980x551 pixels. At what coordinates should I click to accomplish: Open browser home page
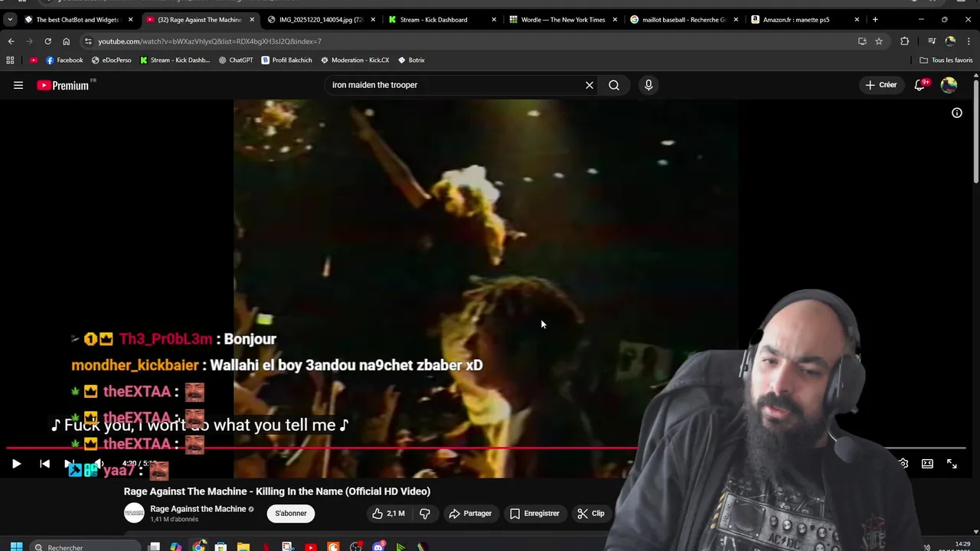66,41
